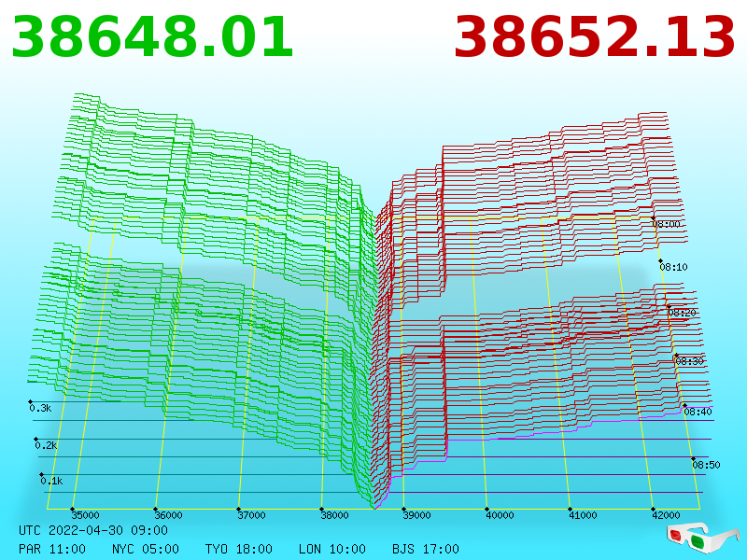
Task: Click the TYO 18:00 city time
Action: click(x=239, y=549)
